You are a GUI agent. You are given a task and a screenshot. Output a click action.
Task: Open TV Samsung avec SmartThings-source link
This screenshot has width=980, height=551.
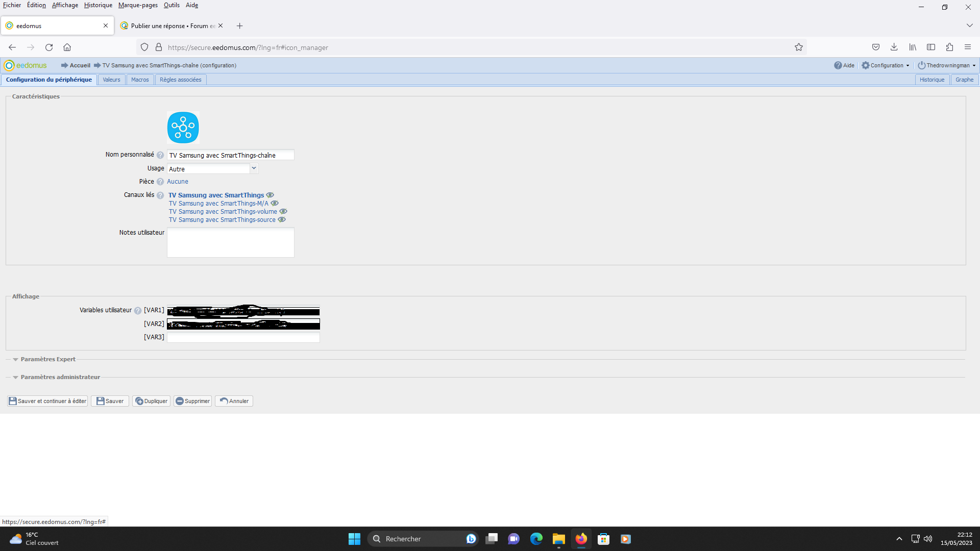click(x=222, y=219)
